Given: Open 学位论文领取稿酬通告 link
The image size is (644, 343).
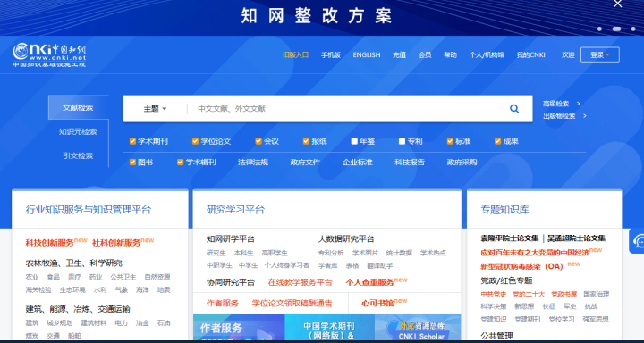Looking at the screenshot, I should (x=292, y=303).
